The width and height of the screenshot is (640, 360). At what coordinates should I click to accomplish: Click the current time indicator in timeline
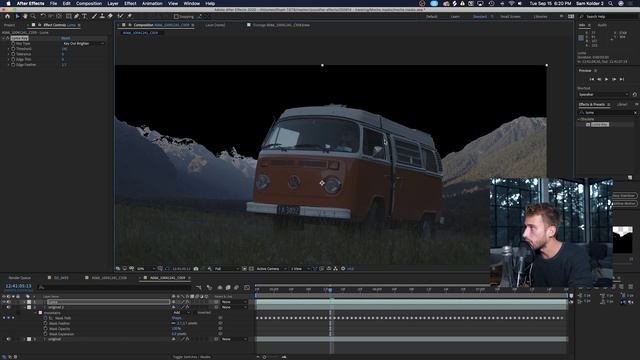pyautogui.click(x=330, y=290)
